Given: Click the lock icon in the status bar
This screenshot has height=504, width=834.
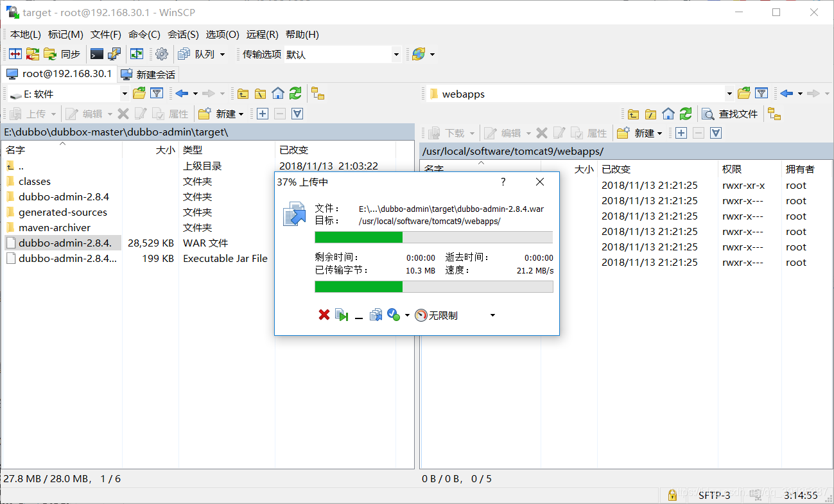Looking at the screenshot, I should click(672, 494).
